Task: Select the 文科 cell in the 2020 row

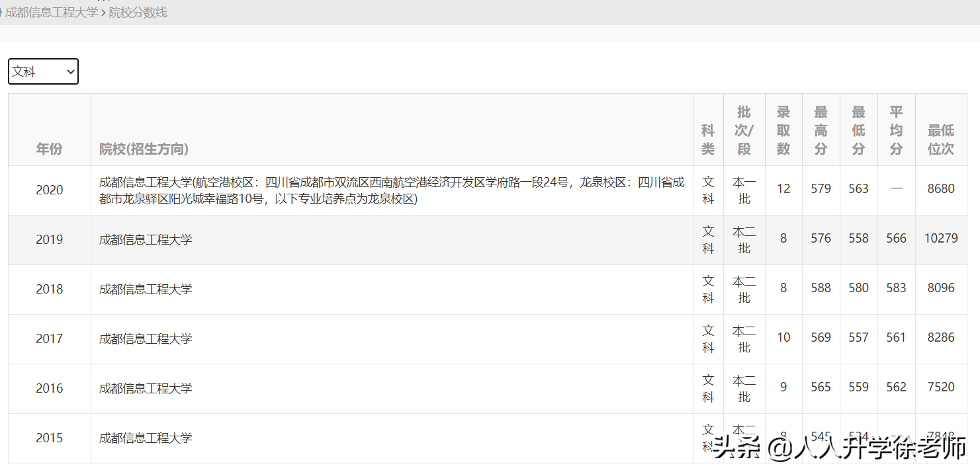Action: point(708,190)
